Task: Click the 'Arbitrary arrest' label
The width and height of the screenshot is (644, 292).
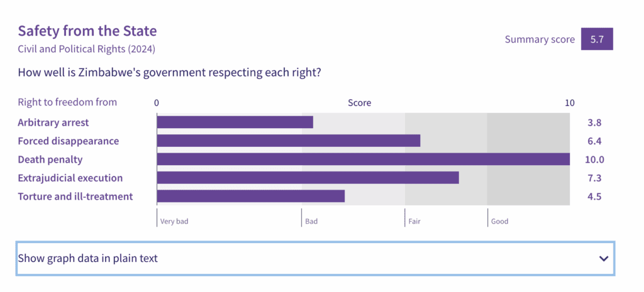Action: coord(53,122)
